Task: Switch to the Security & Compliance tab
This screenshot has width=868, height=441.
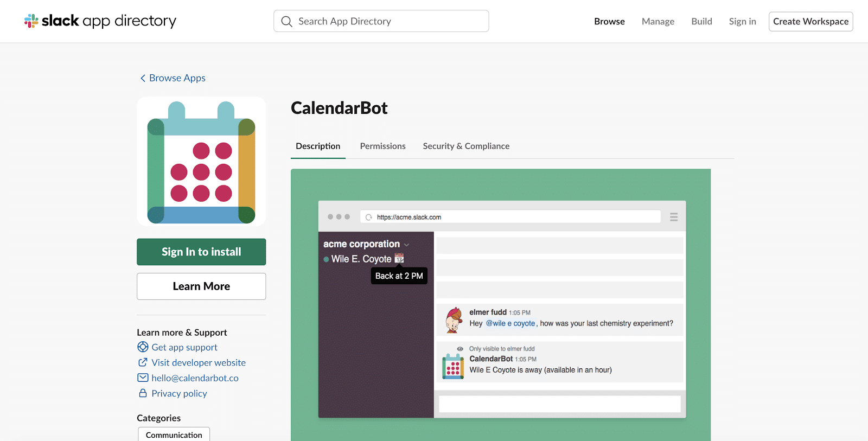Action: [x=466, y=146]
